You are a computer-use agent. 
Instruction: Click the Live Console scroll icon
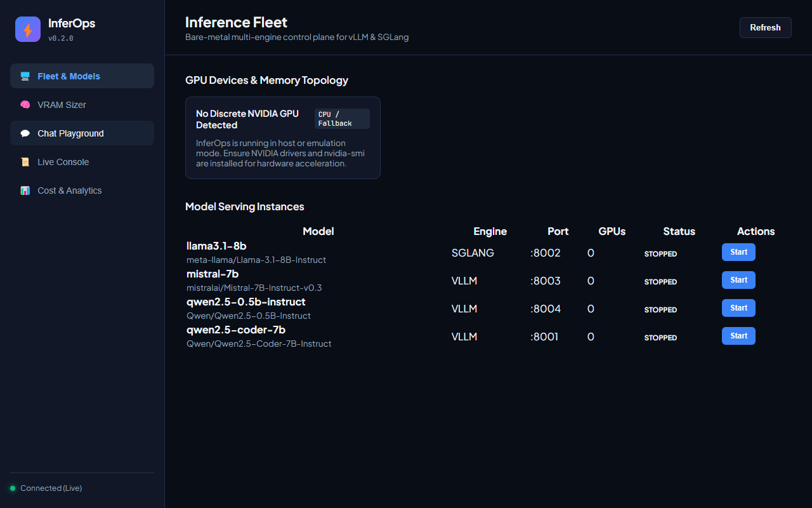25,162
